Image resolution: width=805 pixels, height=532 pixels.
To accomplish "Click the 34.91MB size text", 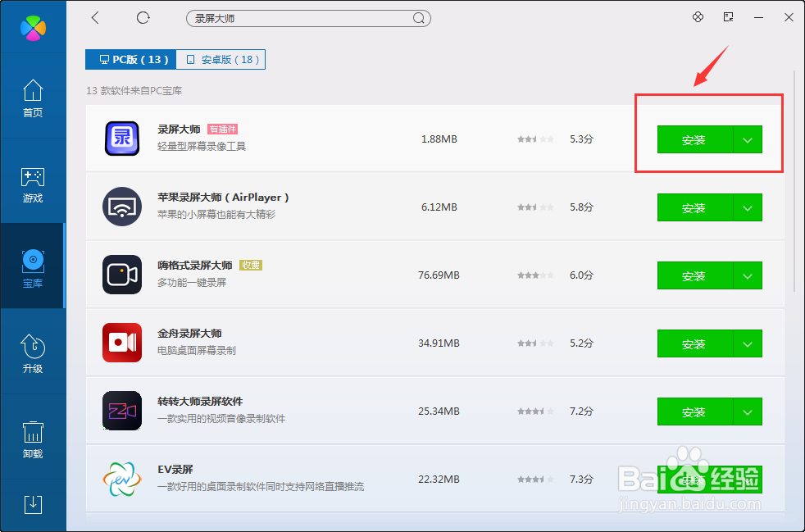I will (x=439, y=343).
